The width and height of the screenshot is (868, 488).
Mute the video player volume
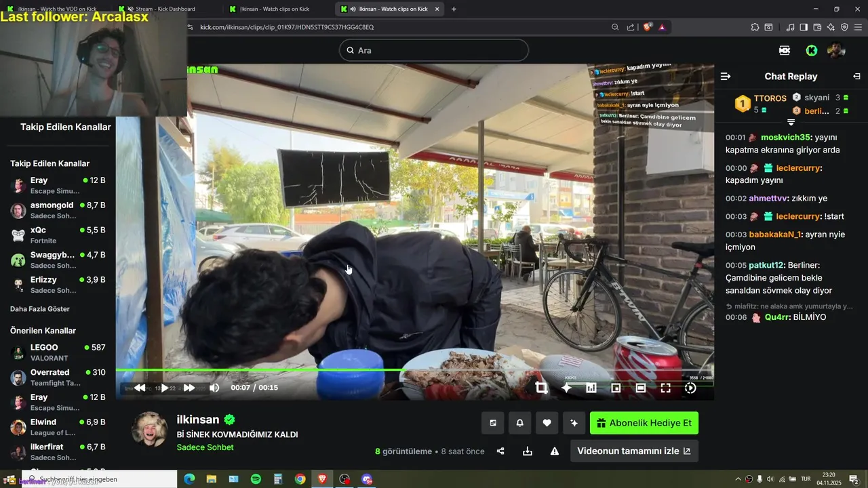coord(214,388)
